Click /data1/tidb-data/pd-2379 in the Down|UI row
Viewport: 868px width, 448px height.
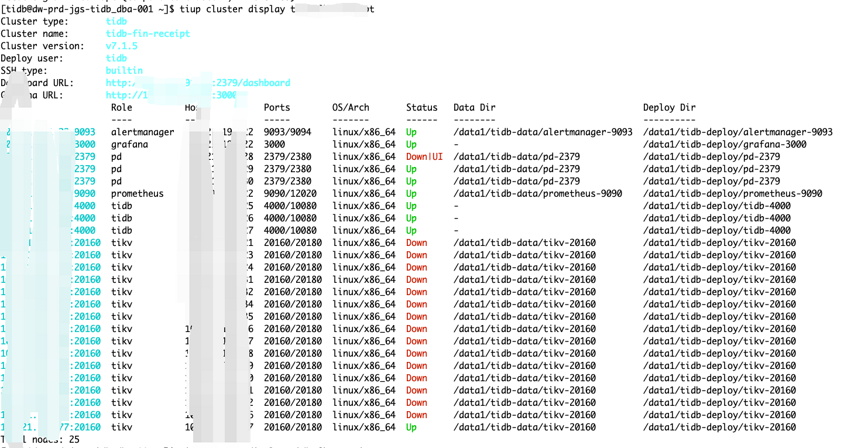[517, 157]
